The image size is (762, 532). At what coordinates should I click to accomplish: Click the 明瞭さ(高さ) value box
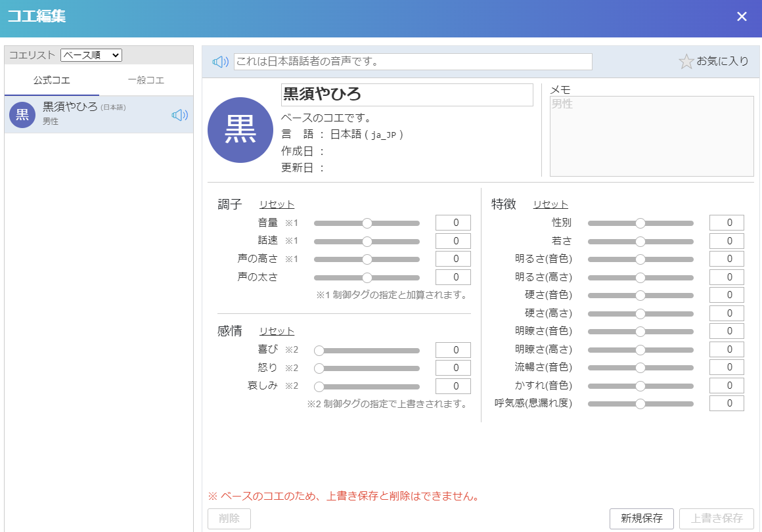727,349
